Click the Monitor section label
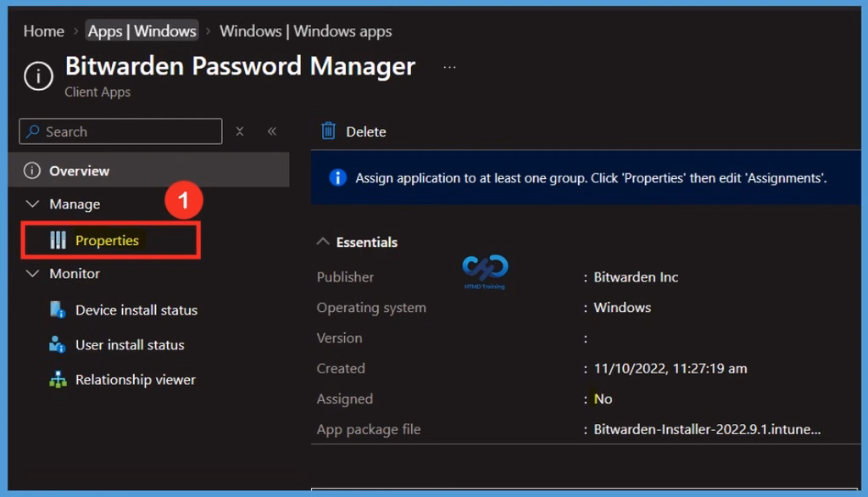Screen dimensions: 868x497 (75, 273)
